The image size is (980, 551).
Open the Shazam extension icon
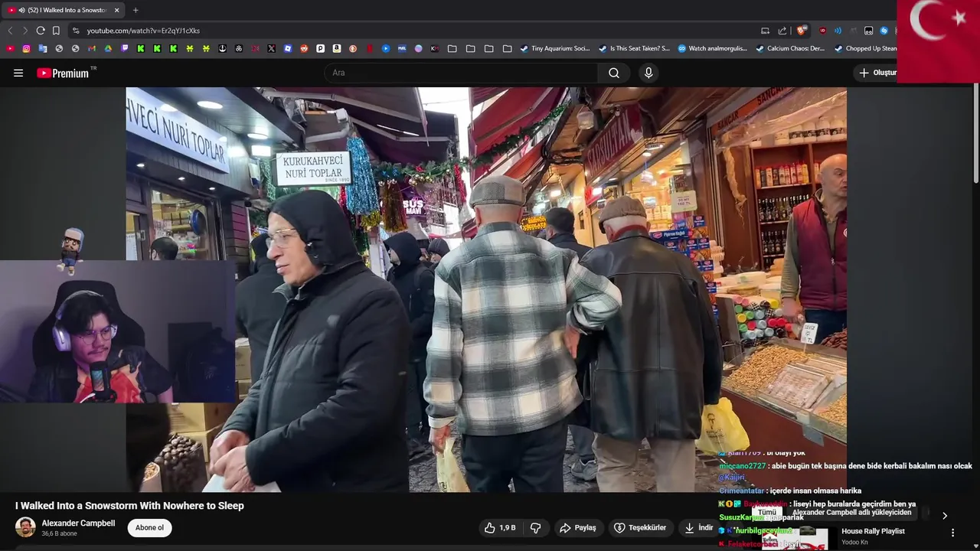[884, 31]
